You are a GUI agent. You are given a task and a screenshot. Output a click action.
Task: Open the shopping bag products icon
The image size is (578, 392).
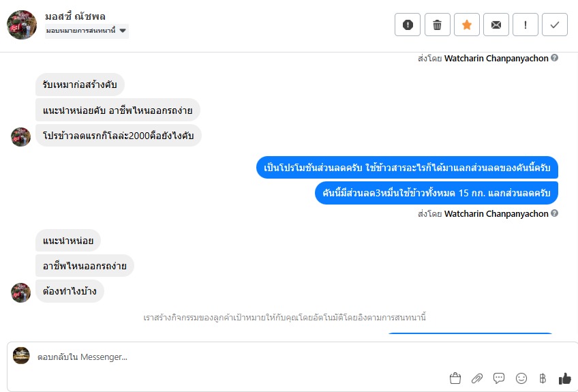[455, 378]
